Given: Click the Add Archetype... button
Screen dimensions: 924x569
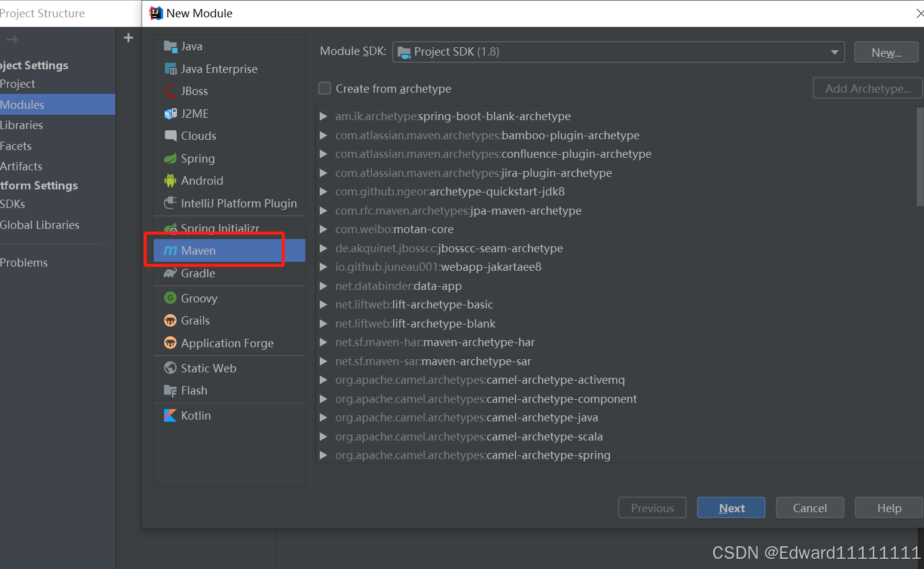Looking at the screenshot, I should coord(868,88).
